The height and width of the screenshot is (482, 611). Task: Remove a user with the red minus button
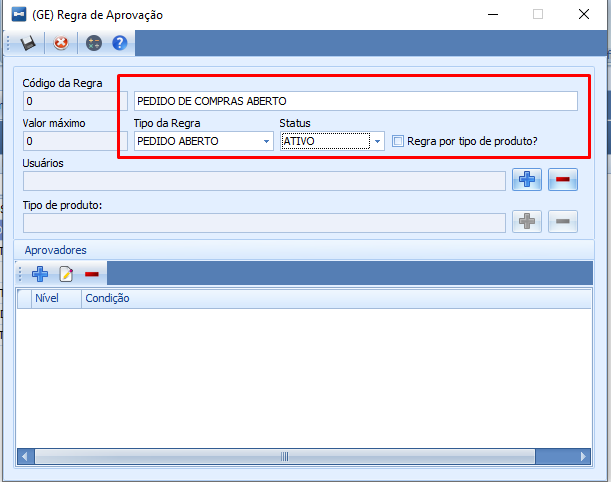coord(563,180)
